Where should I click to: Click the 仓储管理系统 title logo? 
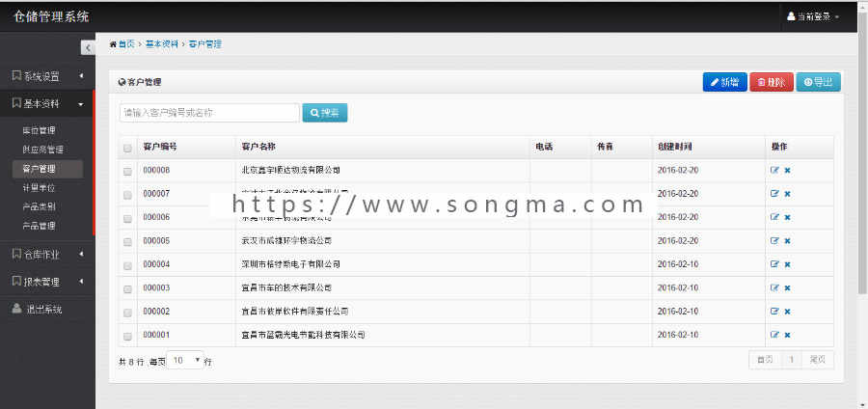51,16
